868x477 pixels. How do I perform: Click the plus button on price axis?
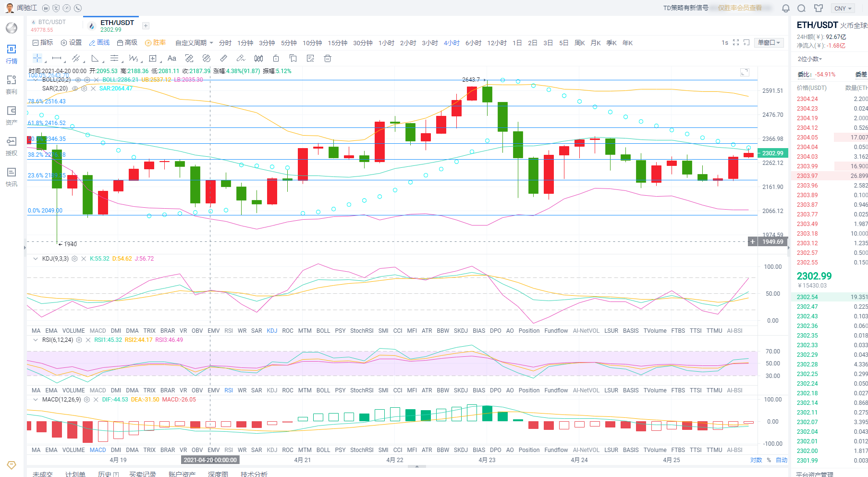click(x=752, y=242)
